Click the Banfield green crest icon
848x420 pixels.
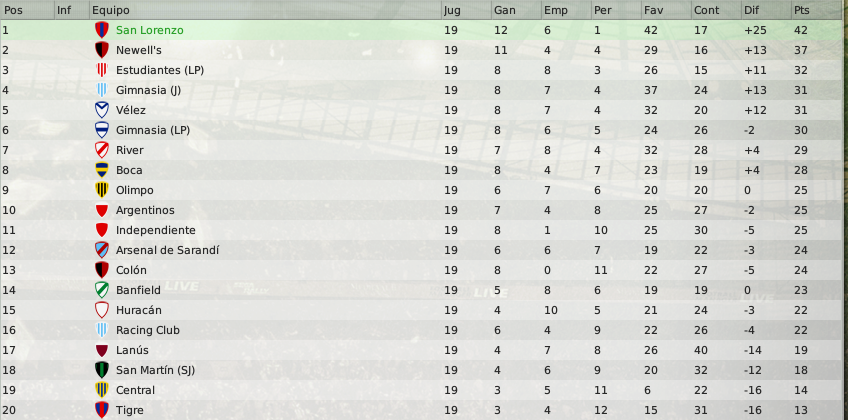101,290
